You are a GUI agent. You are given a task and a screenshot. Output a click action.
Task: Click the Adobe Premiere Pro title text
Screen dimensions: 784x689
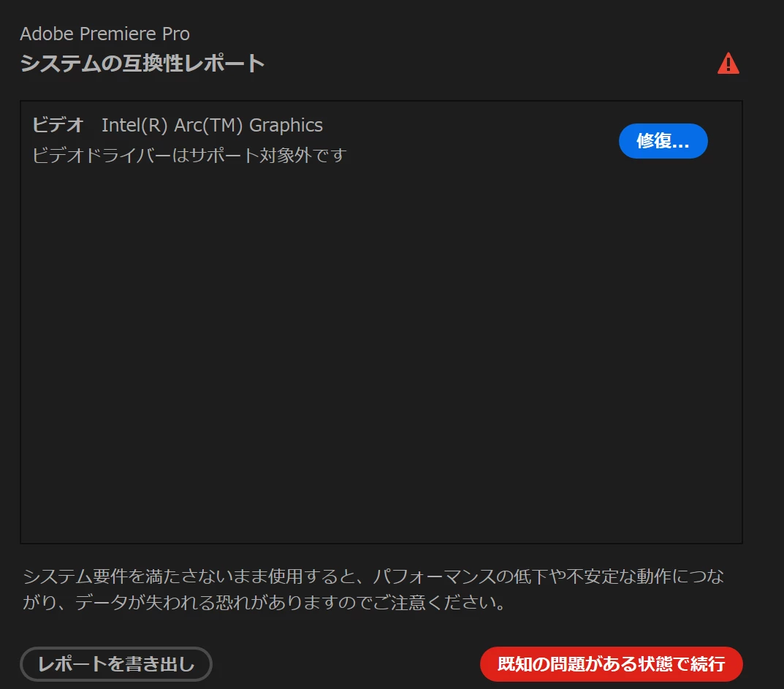[x=105, y=34]
